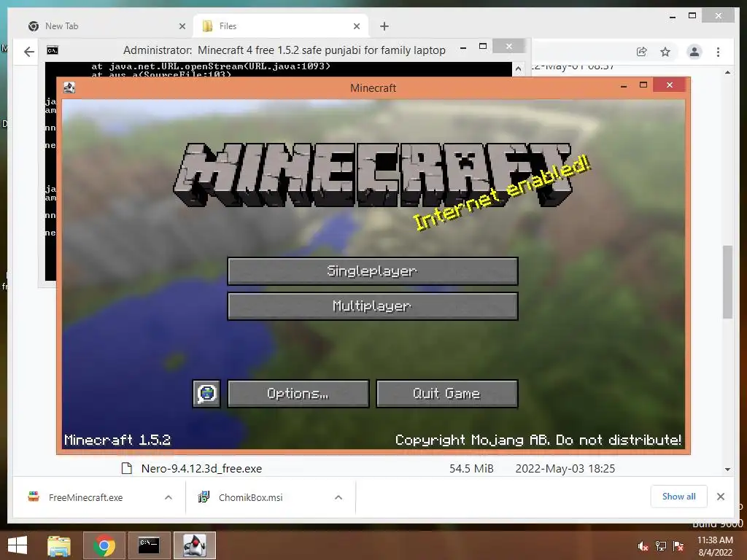Open the taskbar clock and date
The width and height of the screenshot is (747, 560).
pyautogui.click(x=715, y=546)
